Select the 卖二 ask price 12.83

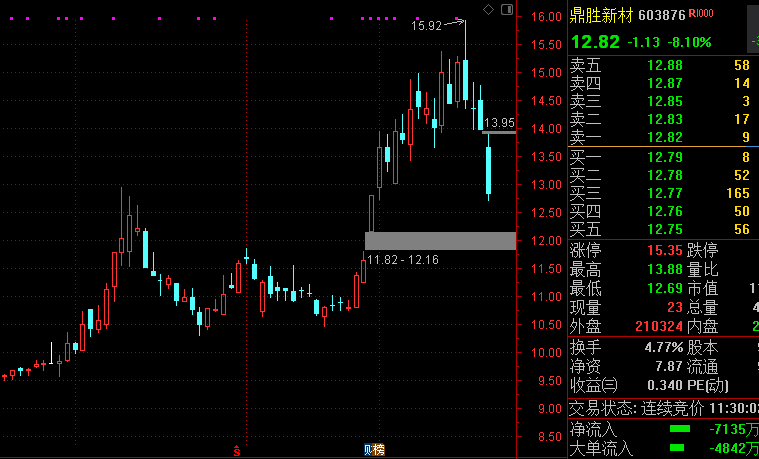[665, 119]
